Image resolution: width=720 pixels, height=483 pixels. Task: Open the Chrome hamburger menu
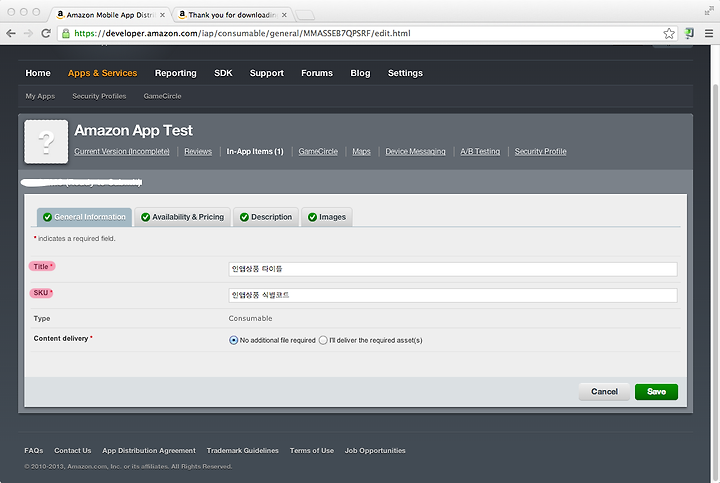point(709,33)
